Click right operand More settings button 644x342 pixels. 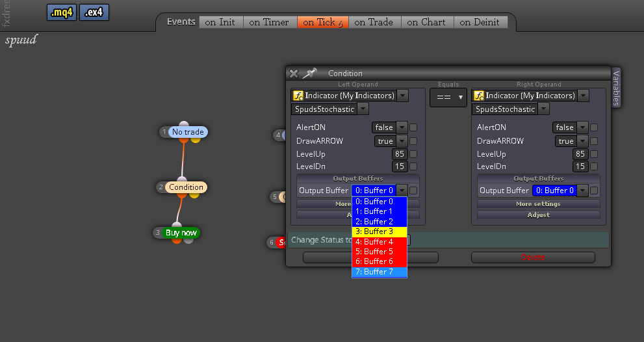[x=539, y=204]
